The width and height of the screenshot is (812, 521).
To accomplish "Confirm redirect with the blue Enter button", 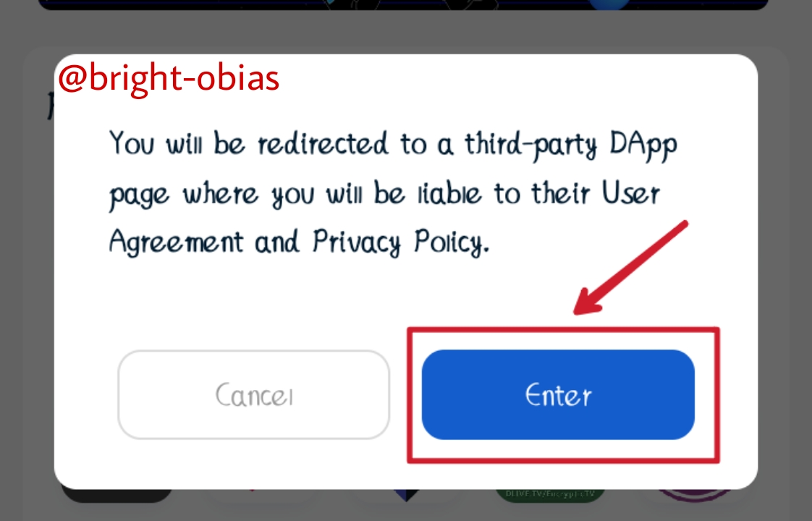I will click(x=558, y=394).
